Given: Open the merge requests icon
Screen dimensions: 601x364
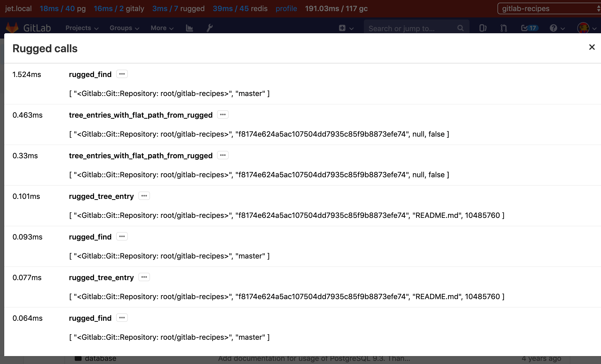Looking at the screenshot, I should click(504, 28).
